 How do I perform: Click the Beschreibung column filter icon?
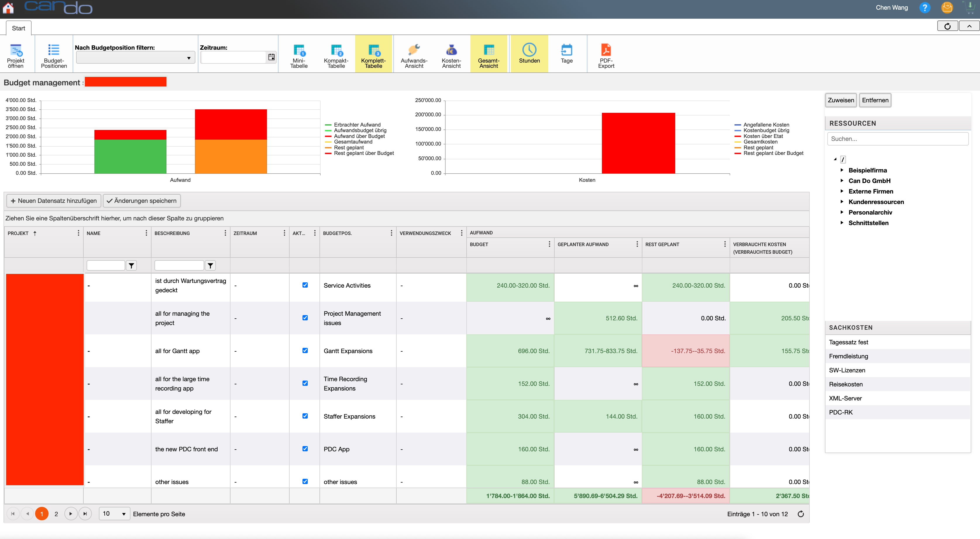[x=210, y=266]
